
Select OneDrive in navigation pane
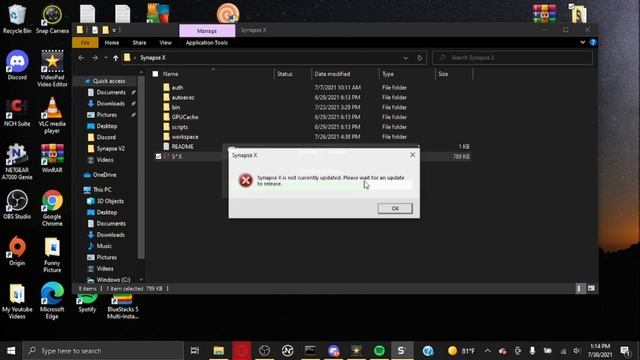pos(104,175)
